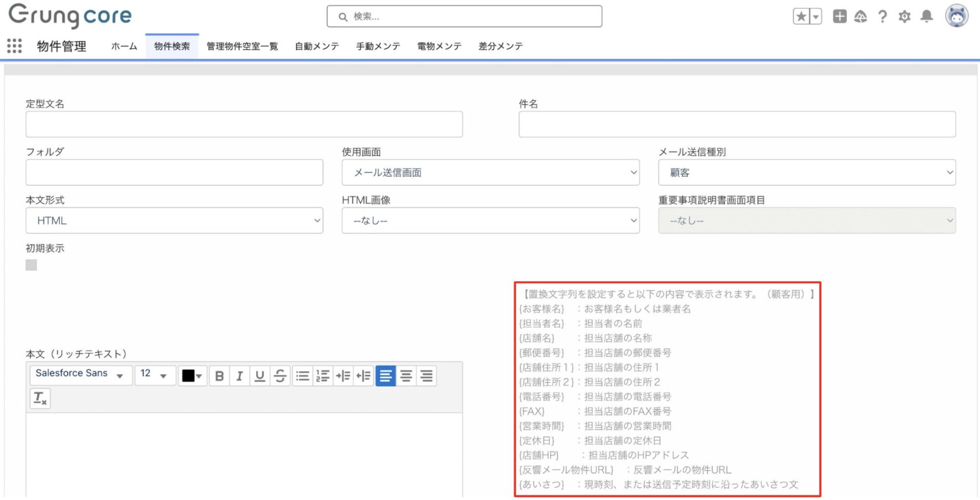
Task: Open the user avatar profile menu
Action: point(956,16)
